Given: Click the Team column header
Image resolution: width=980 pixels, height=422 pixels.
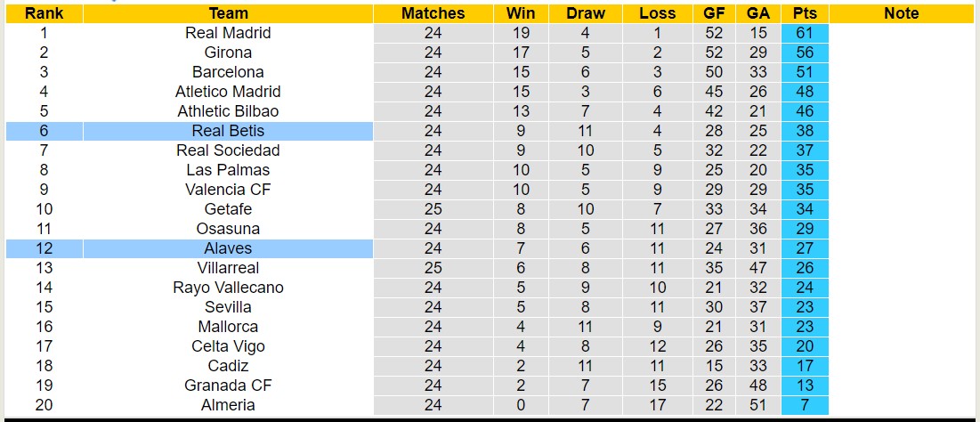Looking at the screenshot, I should tap(228, 13).
